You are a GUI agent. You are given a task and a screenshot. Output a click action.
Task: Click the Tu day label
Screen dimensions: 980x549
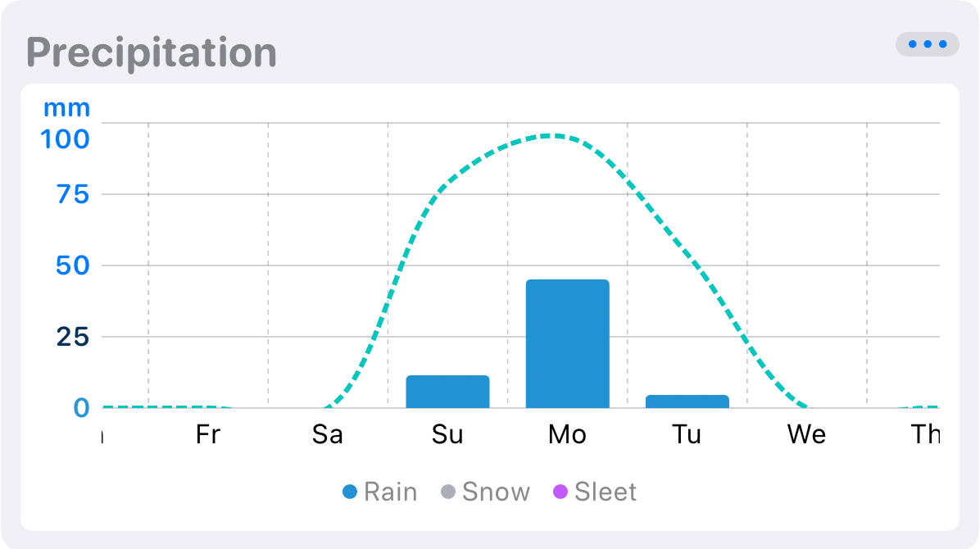click(x=687, y=435)
